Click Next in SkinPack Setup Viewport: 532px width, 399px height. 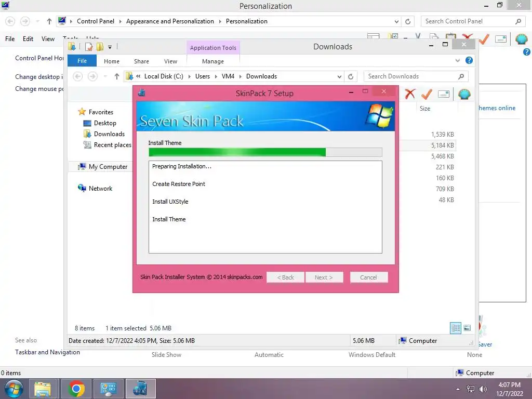pyautogui.click(x=324, y=277)
